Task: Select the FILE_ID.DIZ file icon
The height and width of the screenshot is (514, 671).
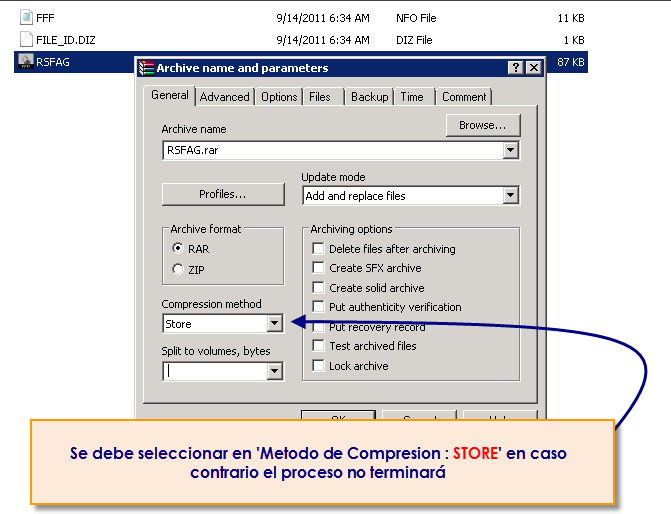Action: 27,40
